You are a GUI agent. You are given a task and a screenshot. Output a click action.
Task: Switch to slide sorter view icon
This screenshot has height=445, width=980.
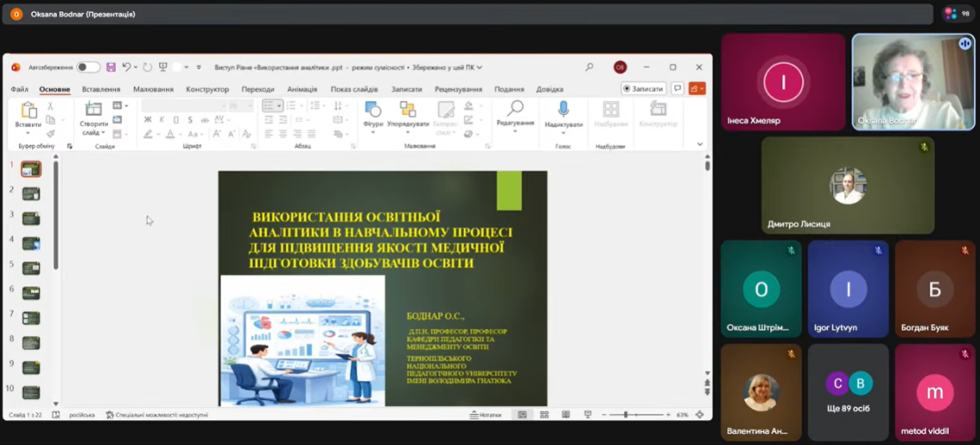click(544, 415)
